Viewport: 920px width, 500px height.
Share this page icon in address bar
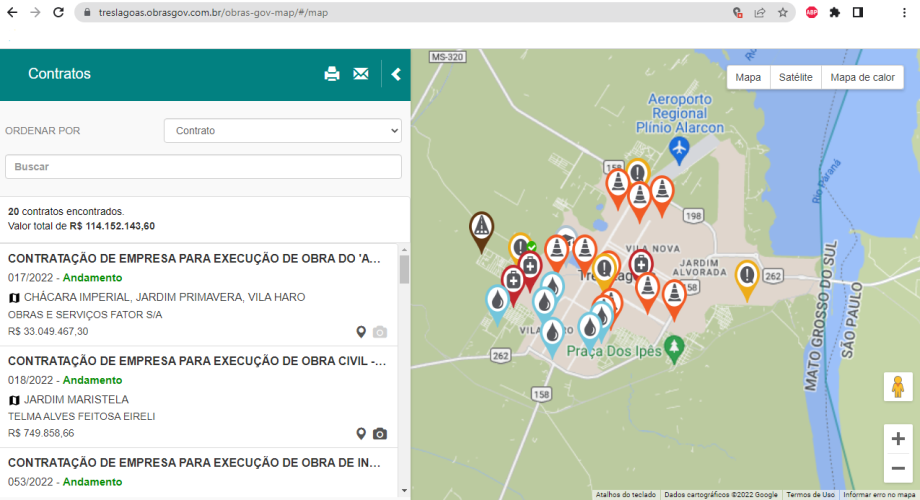[x=760, y=12]
